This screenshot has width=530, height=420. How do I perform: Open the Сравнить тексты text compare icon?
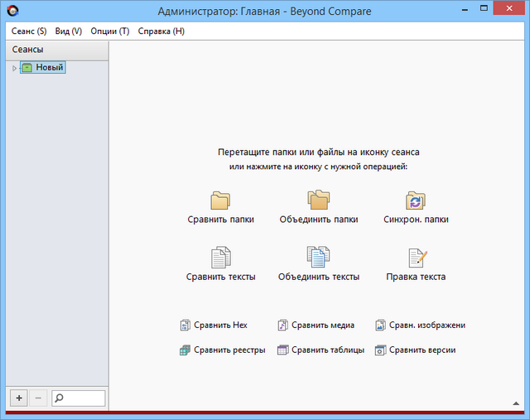click(x=220, y=258)
